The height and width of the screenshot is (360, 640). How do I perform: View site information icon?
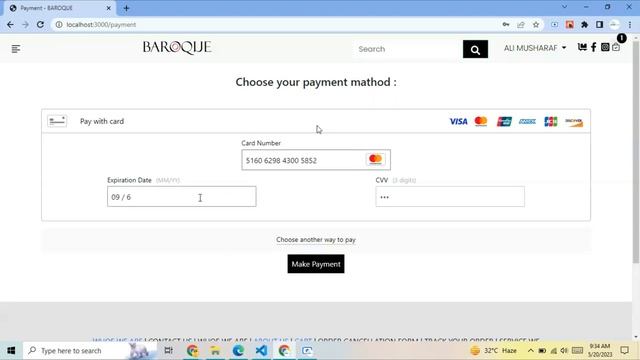coord(59,24)
